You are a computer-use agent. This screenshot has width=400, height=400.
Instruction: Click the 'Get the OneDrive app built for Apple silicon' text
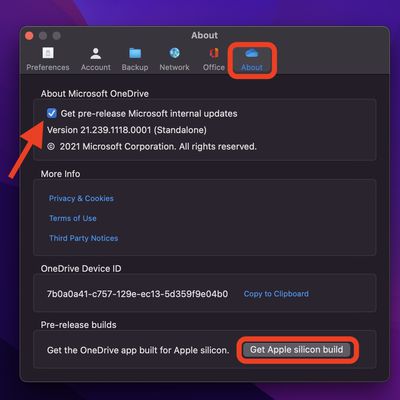138,350
